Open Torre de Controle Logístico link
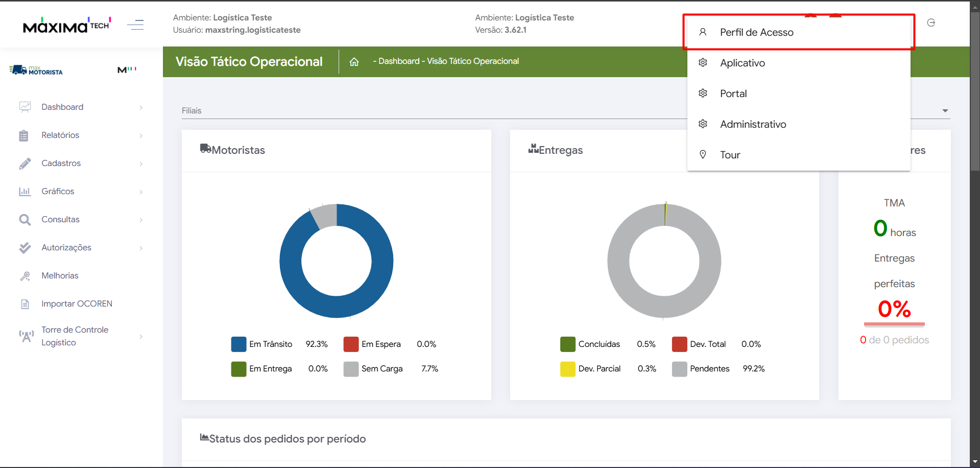 (75, 336)
